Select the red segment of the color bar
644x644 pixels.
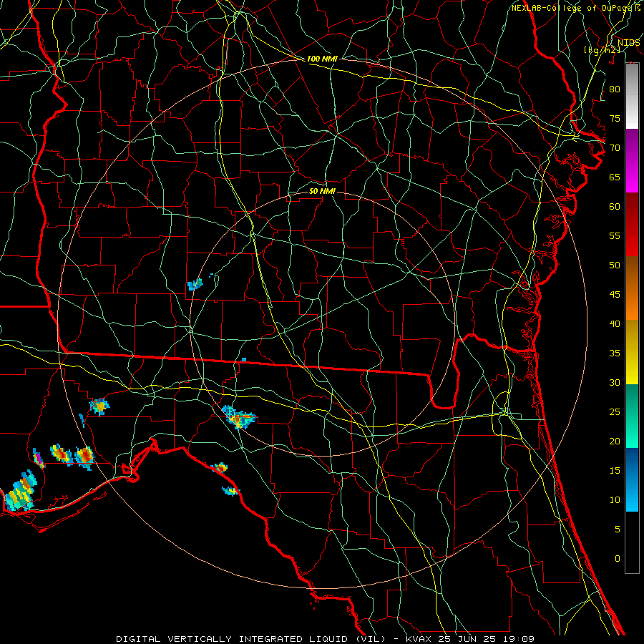point(632,224)
